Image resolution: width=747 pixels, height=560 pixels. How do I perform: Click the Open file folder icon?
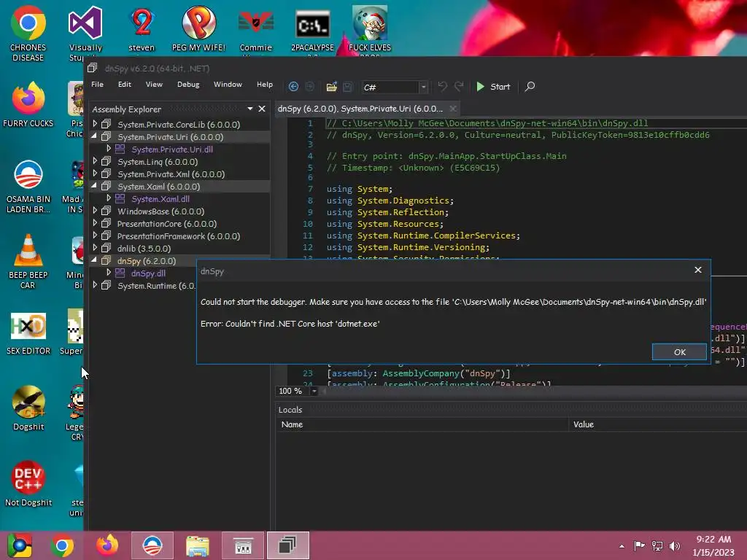[332, 87]
